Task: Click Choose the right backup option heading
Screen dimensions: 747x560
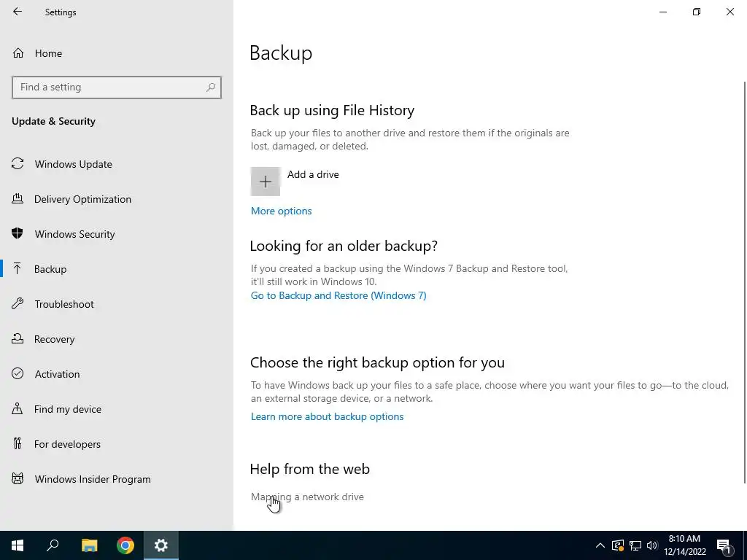Action: pos(377,362)
